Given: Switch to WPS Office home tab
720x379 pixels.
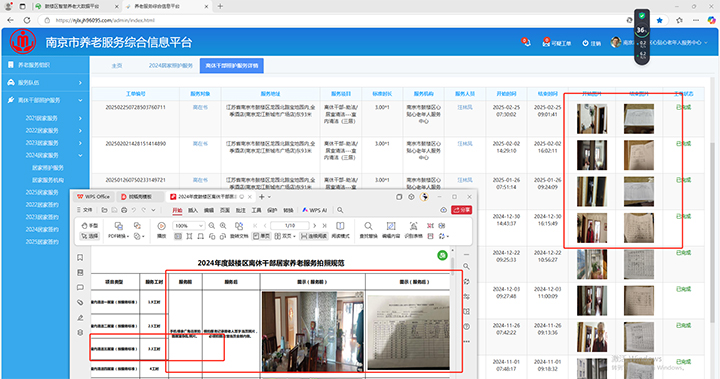Looking at the screenshot, I should (94, 197).
